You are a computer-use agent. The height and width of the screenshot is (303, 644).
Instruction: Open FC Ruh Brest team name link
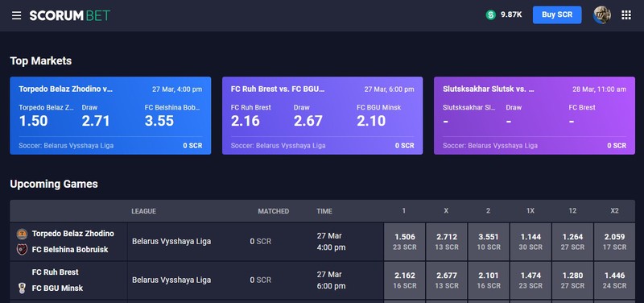(55, 272)
